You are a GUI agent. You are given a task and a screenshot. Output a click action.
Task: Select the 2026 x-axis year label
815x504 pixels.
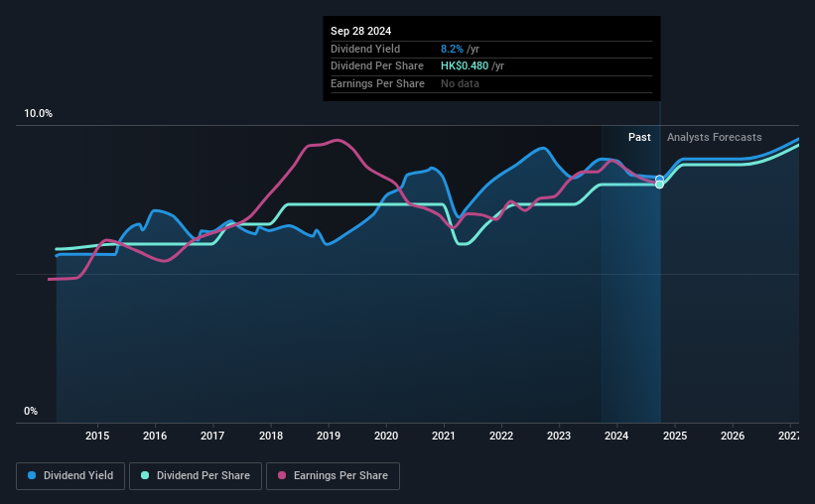pos(733,436)
